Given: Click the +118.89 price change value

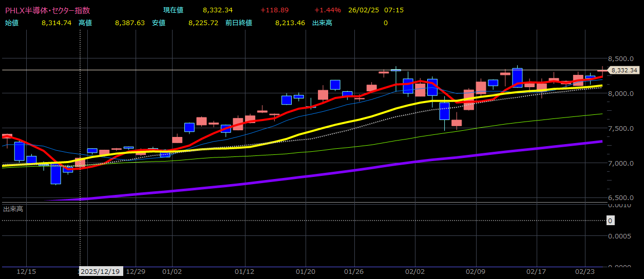Looking at the screenshot, I should pyautogui.click(x=274, y=10).
